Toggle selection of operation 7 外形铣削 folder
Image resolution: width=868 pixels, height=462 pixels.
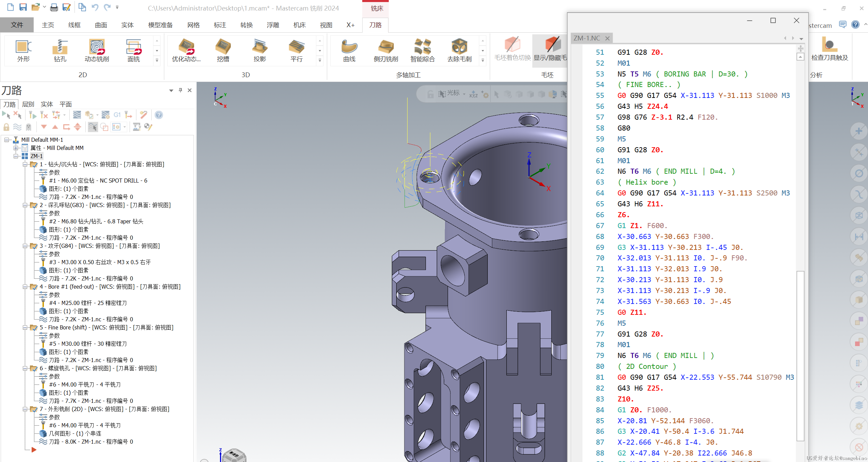coord(34,409)
